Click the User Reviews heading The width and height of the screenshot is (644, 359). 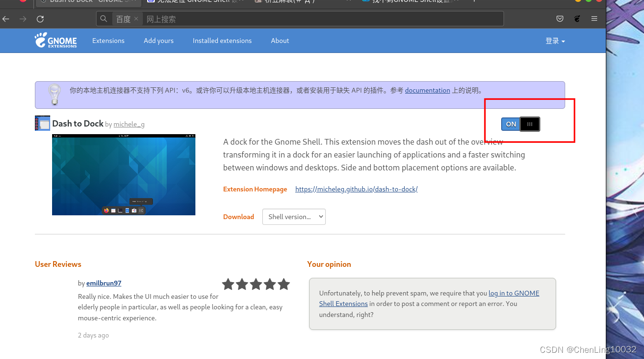coord(58,264)
